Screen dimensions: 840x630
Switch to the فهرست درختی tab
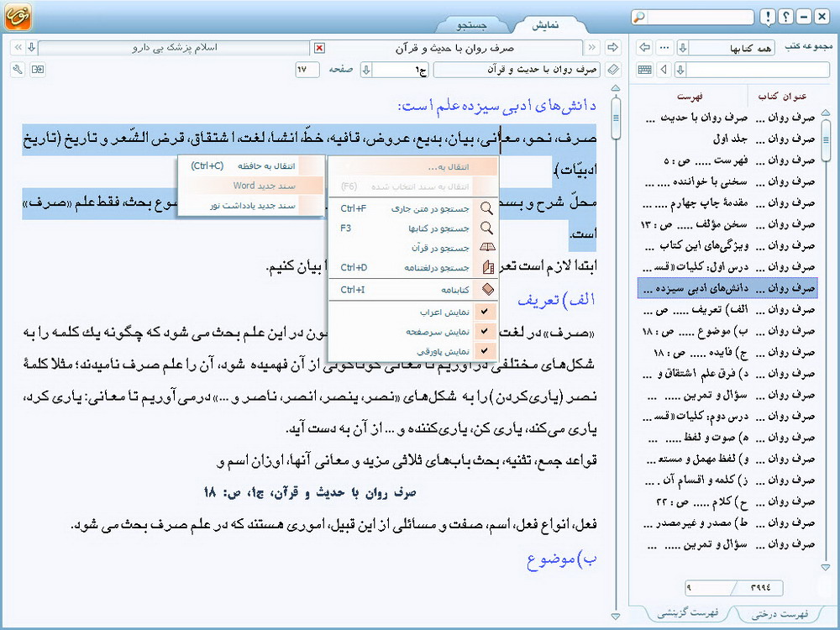point(780,614)
